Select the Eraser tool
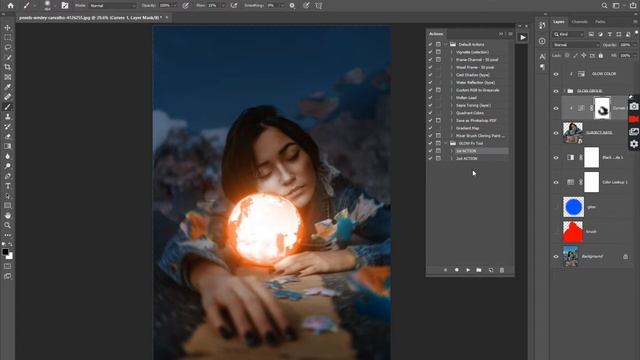The height and width of the screenshot is (360, 640). (x=7, y=136)
